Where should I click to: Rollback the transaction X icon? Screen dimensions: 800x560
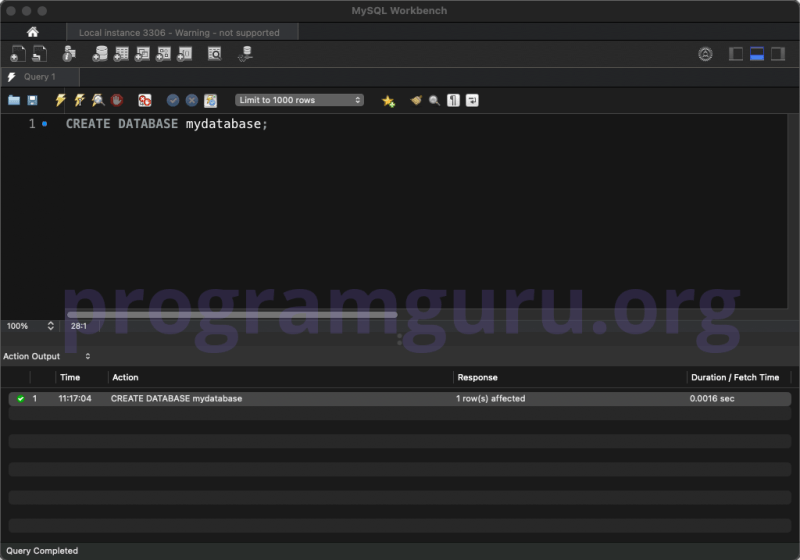pos(192,100)
